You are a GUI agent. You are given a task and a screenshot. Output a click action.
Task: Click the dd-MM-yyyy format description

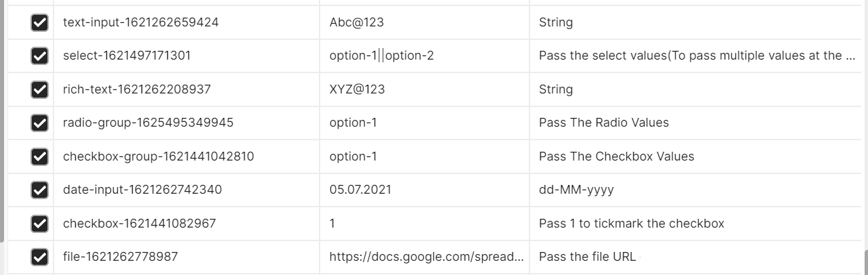[x=576, y=190]
